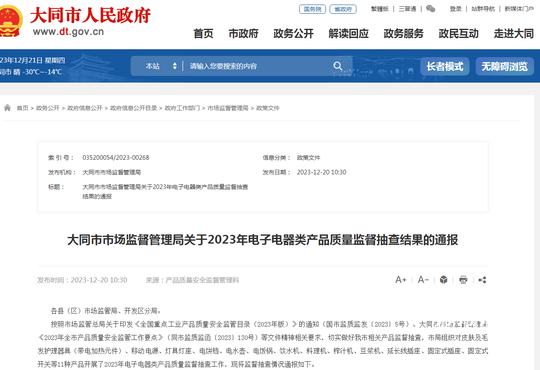Switch to 繁體版 traditional Chinese
This screenshot has height=370, width=540.
pos(380,9)
